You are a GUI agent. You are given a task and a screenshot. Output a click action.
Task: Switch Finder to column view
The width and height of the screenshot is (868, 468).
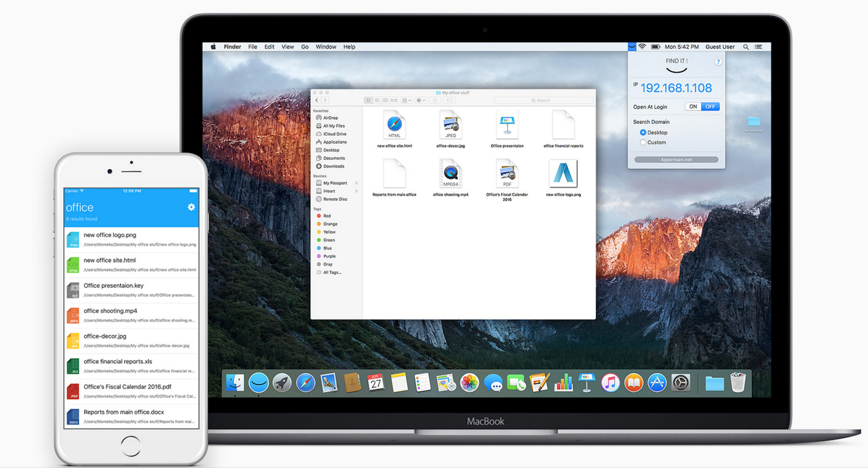(x=385, y=100)
